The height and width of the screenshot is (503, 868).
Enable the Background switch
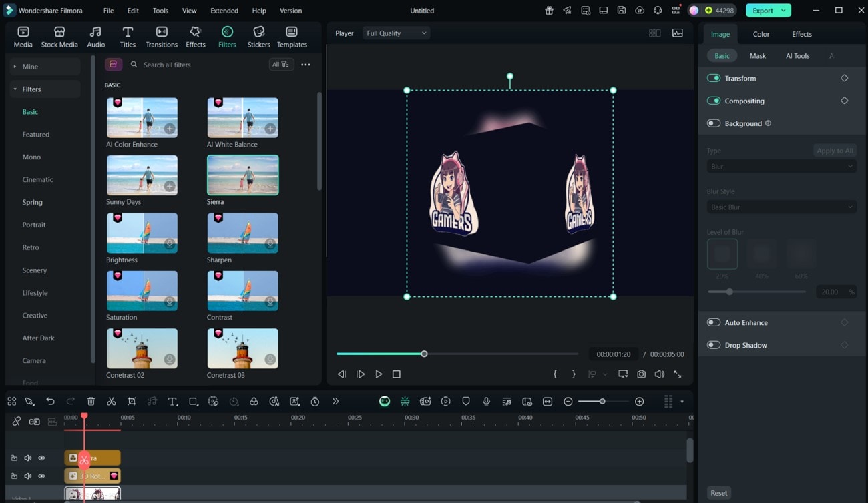(x=714, y=123)
